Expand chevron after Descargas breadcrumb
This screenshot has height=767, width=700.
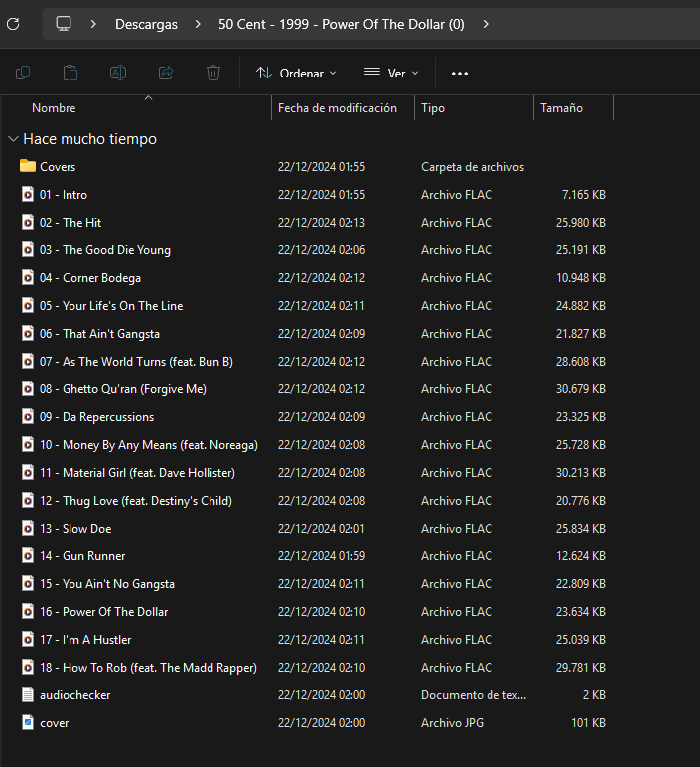click(198, 24)
